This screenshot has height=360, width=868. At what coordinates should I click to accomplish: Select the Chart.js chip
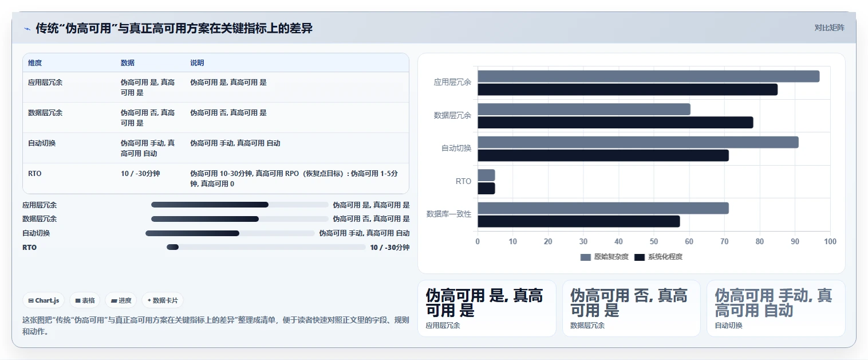pos(44,300)
